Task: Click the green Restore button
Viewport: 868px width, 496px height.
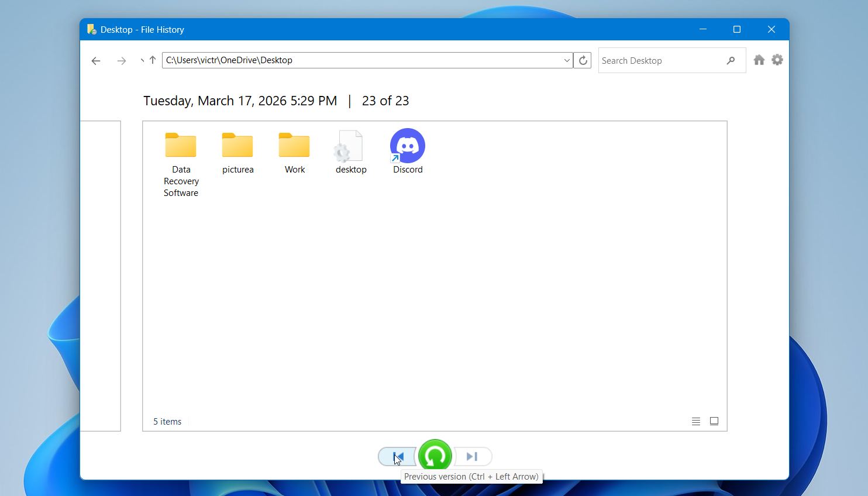Action: point(435,456)
